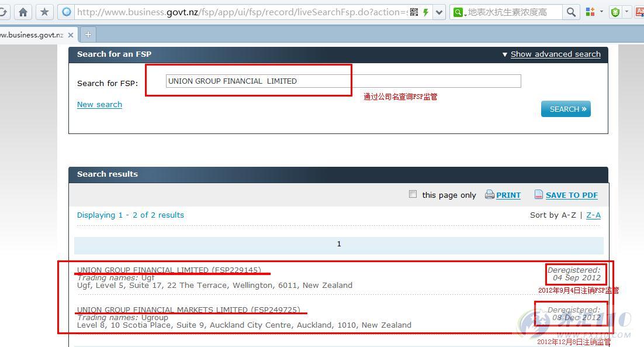The image size is (644, 347).
Task: Click the 'Trading names: Ugroup' text
Action: [122, 317]
